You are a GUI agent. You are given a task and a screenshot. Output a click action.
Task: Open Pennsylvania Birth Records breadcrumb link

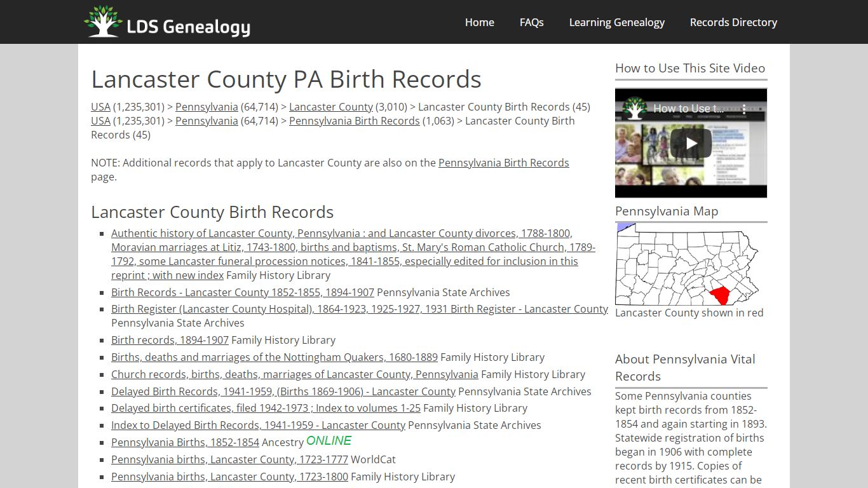[x=355, y=121]
